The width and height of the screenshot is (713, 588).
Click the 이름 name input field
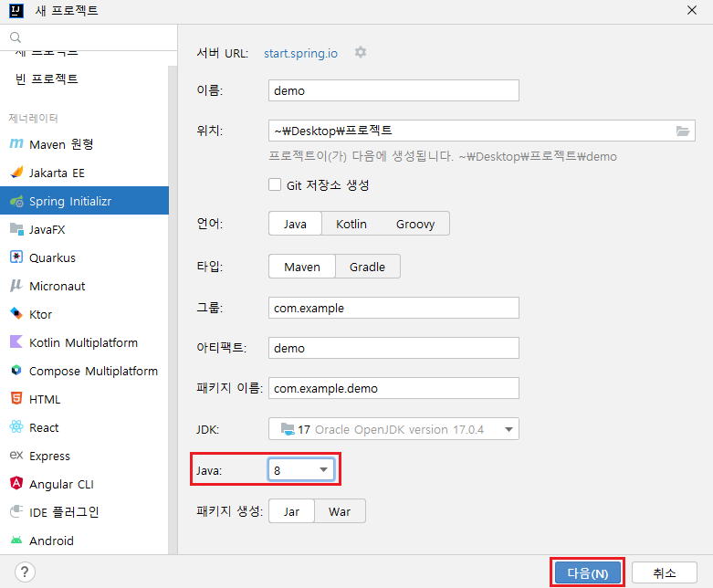click(x=393, y=90)
